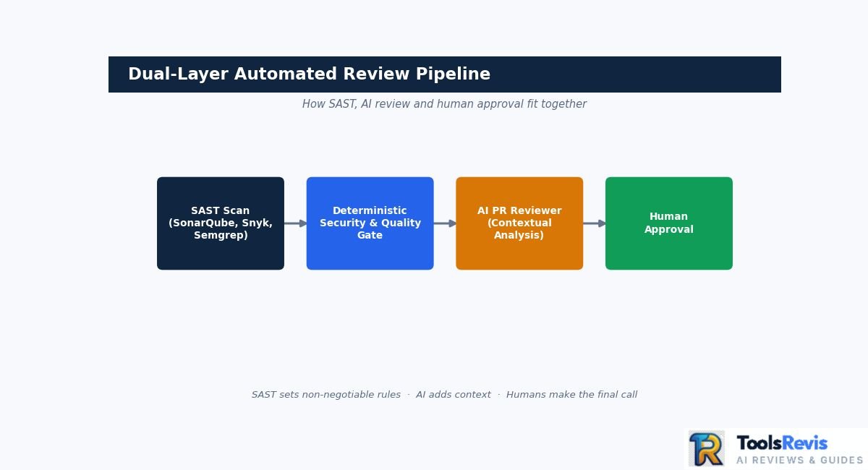Image resolution: width=868 pixels, height=470 pixels.
Task: Click the ToolsRevis TR logo icon
Action: [x=706, y=448]
